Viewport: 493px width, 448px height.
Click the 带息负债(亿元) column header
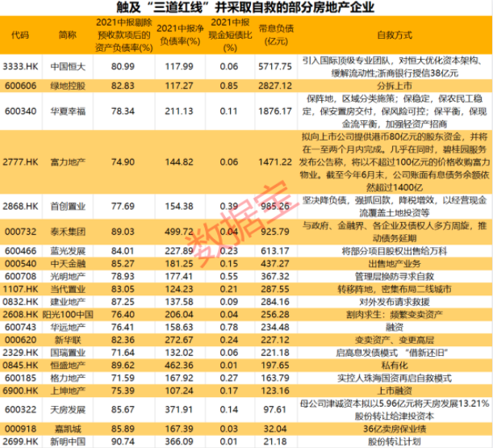[x=276, y=35]
